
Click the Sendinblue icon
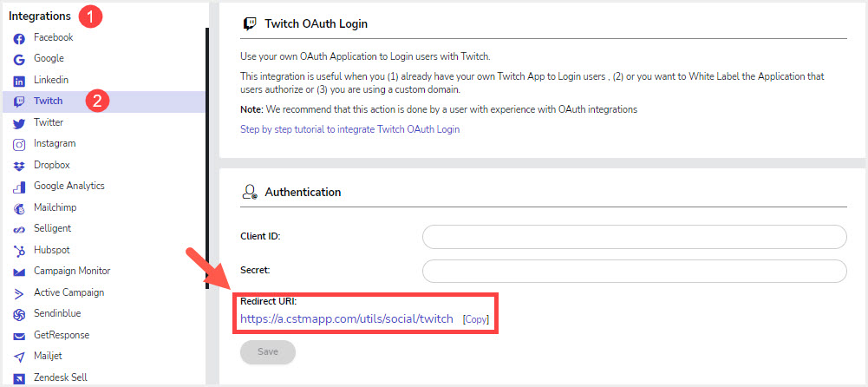19,314
